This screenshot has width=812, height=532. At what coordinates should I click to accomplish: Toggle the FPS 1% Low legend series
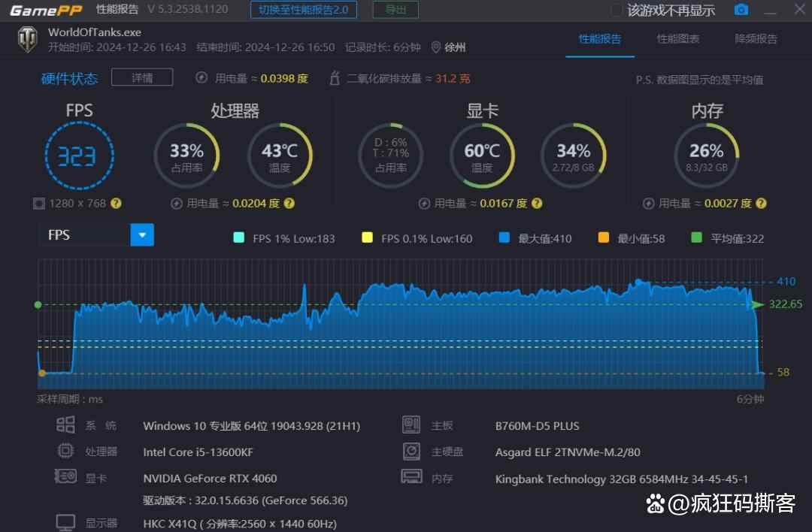(x=239, y=238)
